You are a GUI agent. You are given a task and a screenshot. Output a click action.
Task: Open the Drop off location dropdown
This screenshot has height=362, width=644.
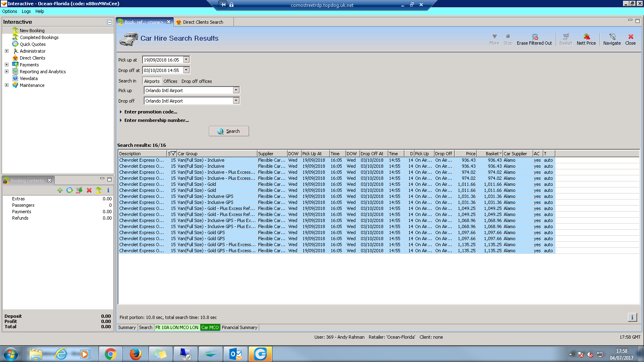coord(236,101)
